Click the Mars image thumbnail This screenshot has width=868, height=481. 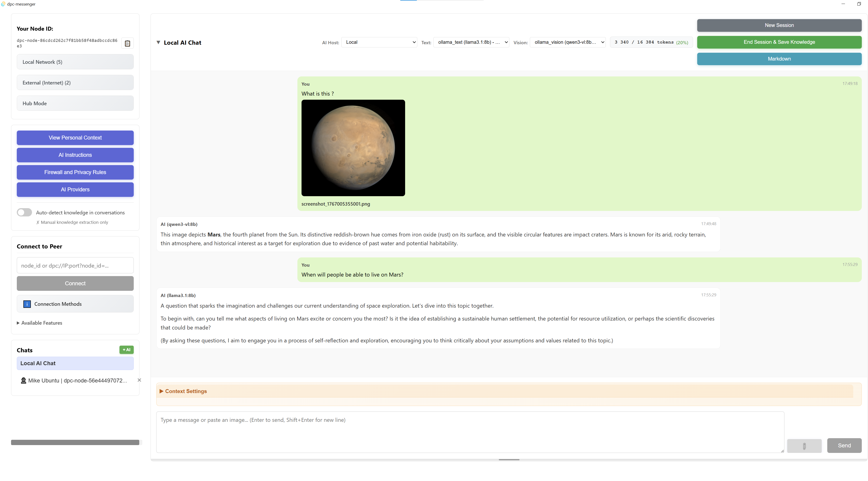[353, 148]
